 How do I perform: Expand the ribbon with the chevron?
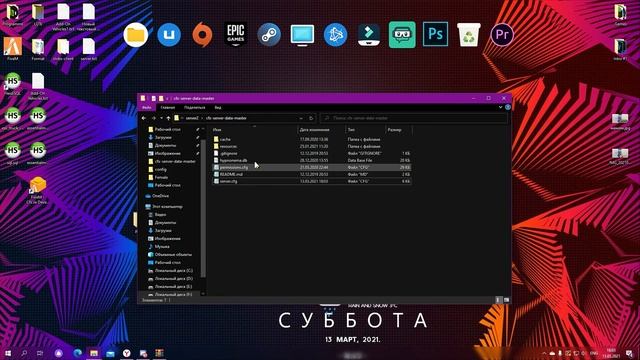pos(500,107)
